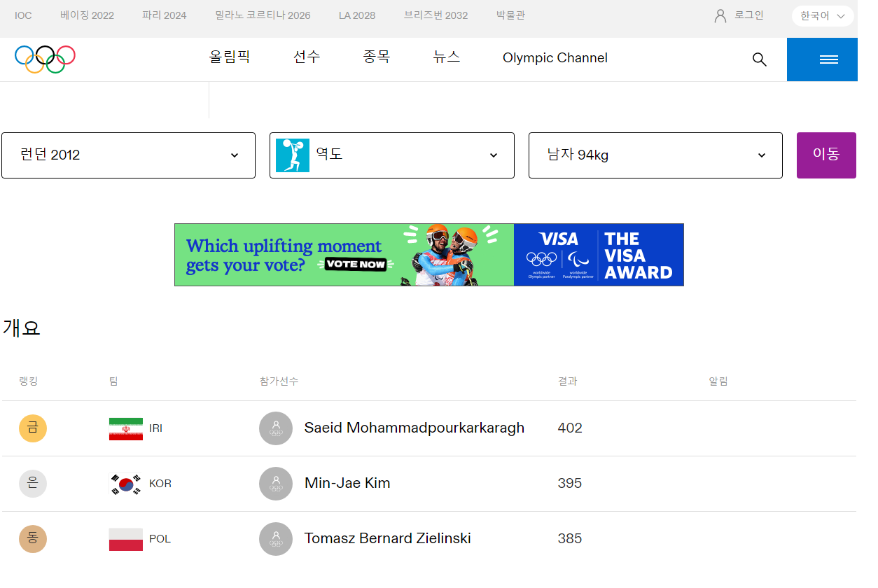Click the 참가선수 column header
878x588 pixels.
[x=279, y=381]
